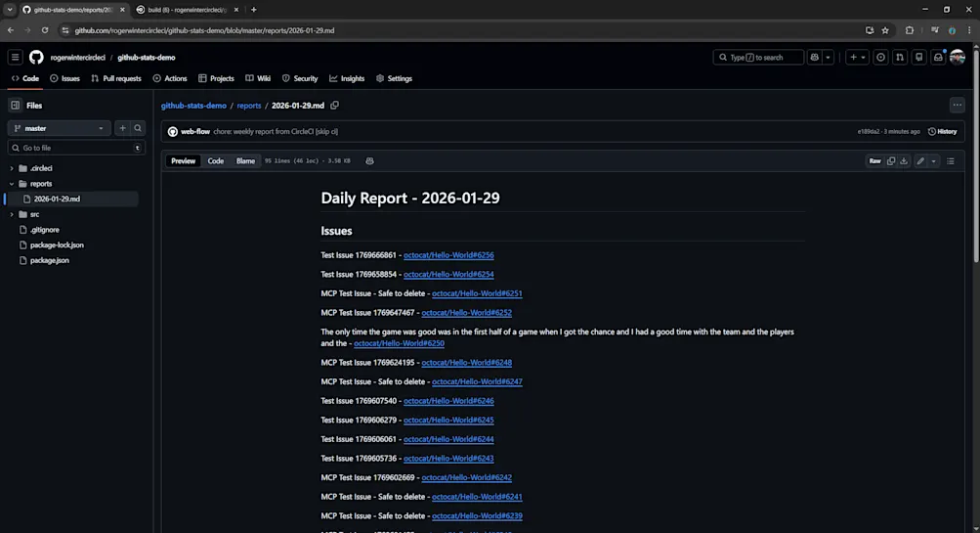The width and height of the screenshot is (980, 533).
Task: Open link octocat/Hello-World#6250
Action: pos(399,343)
